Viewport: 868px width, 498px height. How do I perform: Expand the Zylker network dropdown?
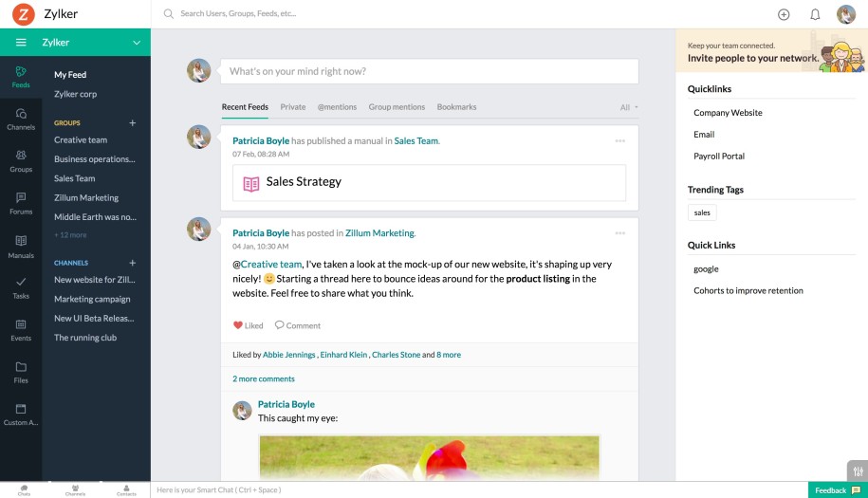click(137, 43)
